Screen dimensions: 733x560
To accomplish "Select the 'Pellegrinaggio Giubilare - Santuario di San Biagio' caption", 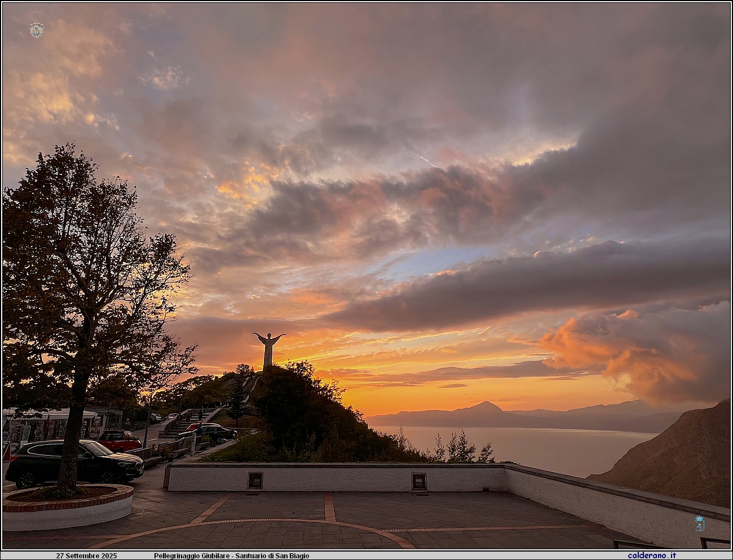I will pyautogui.click(x=231, y=556).
